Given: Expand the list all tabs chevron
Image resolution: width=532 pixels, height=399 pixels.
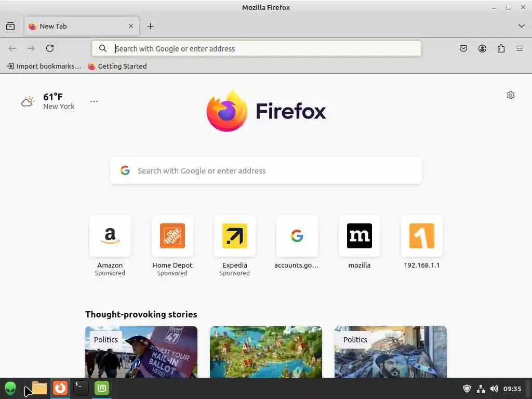Looking at the screenshot, I should (x=522, y=26).
